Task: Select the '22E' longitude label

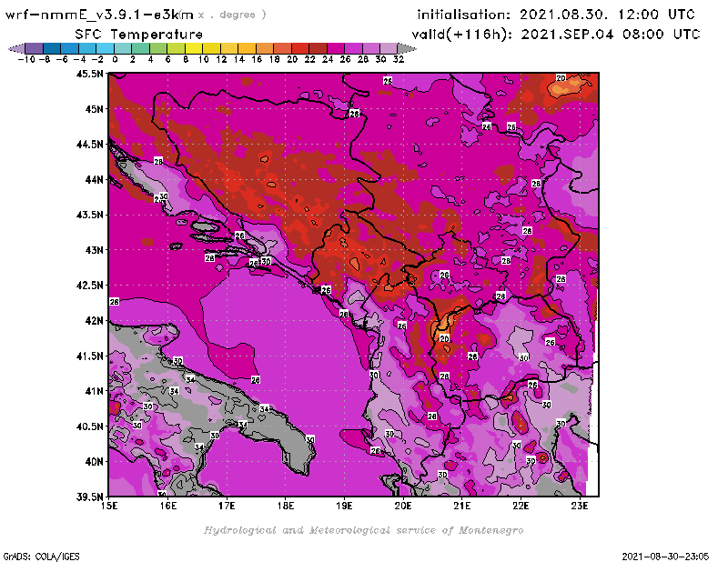Action: coord(521,506)
